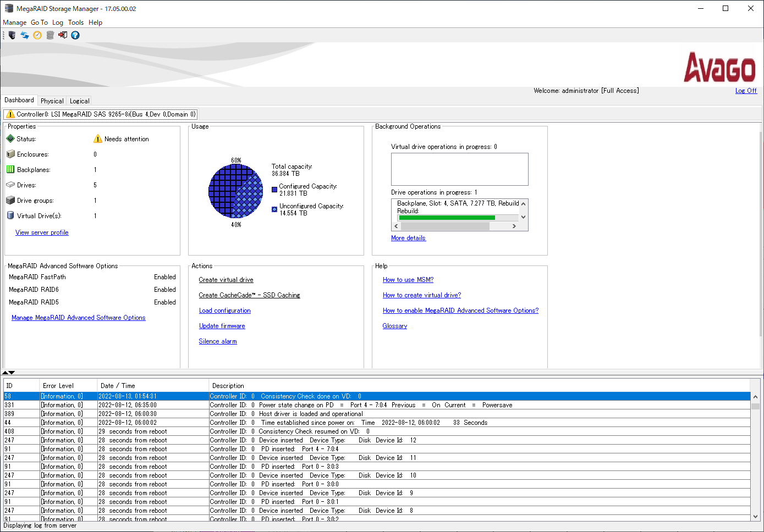Viewport: 764px width, 532px height.
Task: Click the Date / Time column header
Action: coord(153,386)
